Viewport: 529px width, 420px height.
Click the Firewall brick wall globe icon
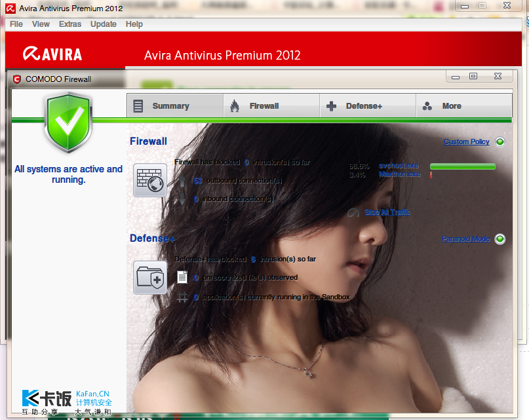pyautogui.click(x=150, y=180)
